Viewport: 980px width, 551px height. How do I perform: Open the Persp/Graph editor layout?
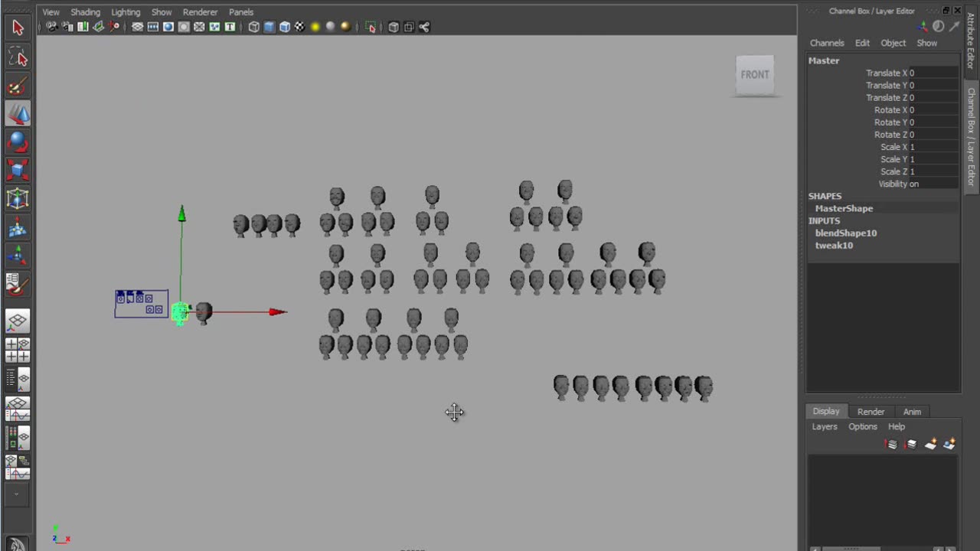point(18,409)
